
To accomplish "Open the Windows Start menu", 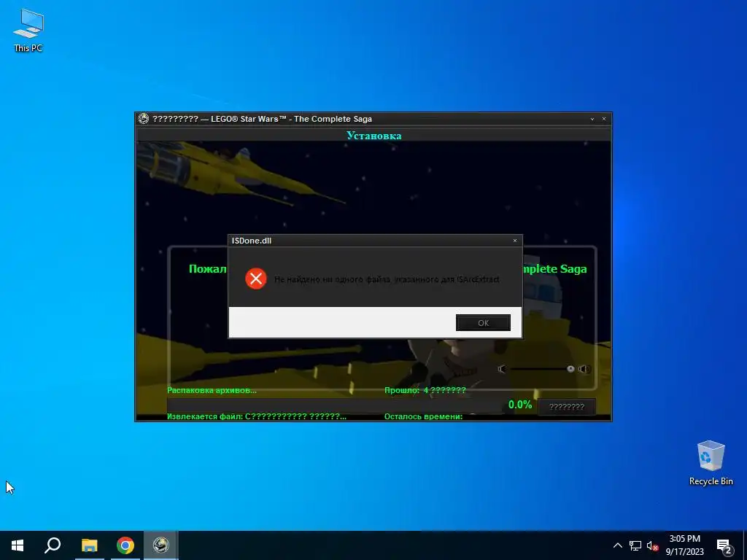I will pyautogui.click(x=18, y=545).
